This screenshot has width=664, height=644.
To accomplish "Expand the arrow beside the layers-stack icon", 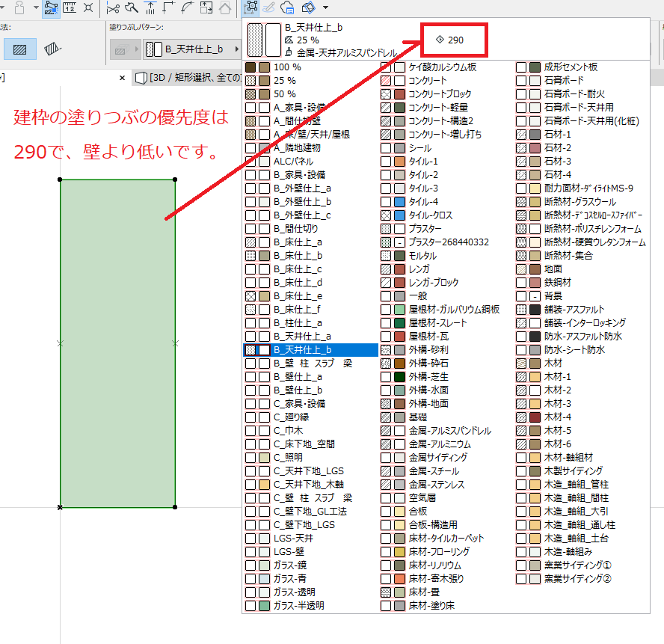I will pyautogui.click(x=325, y=7).
